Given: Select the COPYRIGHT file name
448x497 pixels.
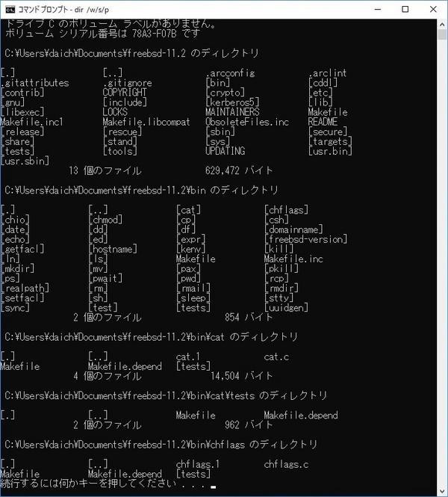Looking at the screenshot, I should (x=125, y=93).
